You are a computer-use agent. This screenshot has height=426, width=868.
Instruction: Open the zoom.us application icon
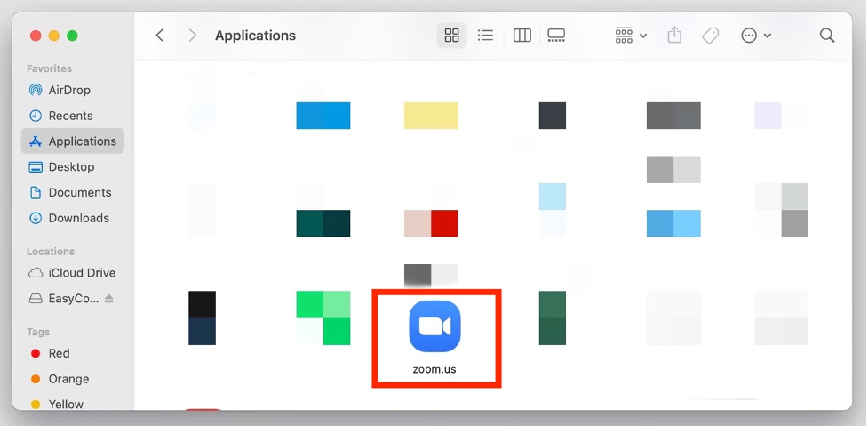[x=434, y=326]
